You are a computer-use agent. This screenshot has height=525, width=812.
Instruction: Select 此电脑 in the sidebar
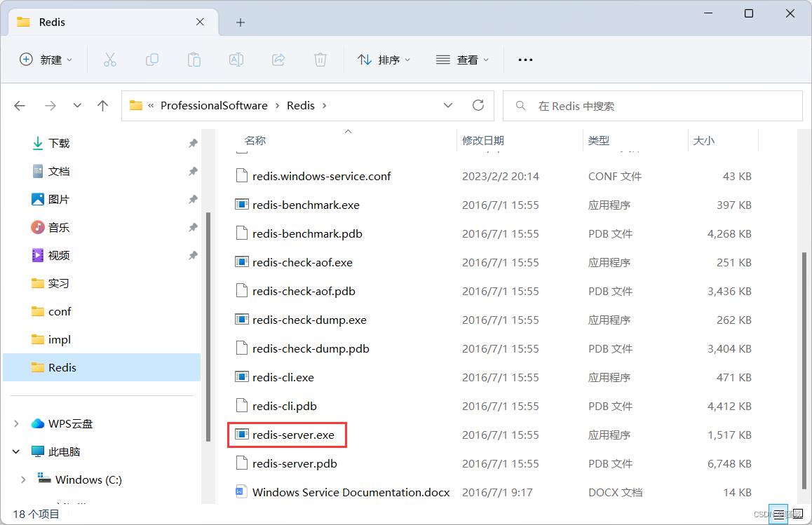[x=64, y=451]
